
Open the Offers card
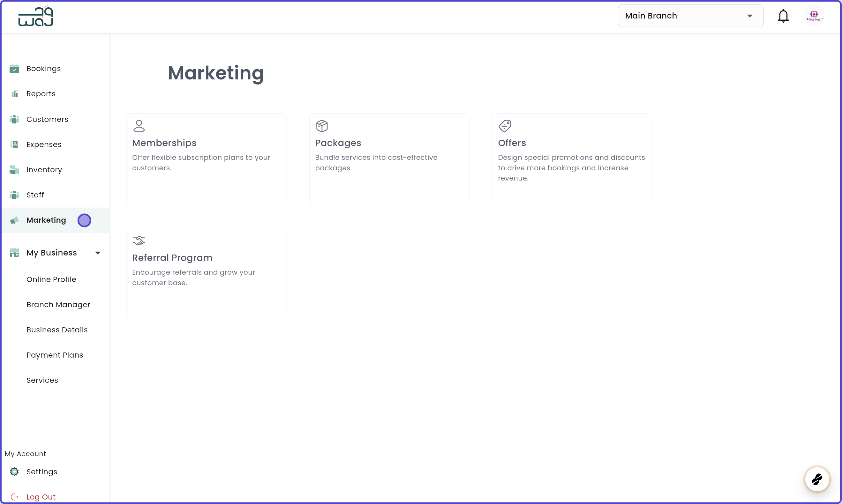[x=572, y=159]
